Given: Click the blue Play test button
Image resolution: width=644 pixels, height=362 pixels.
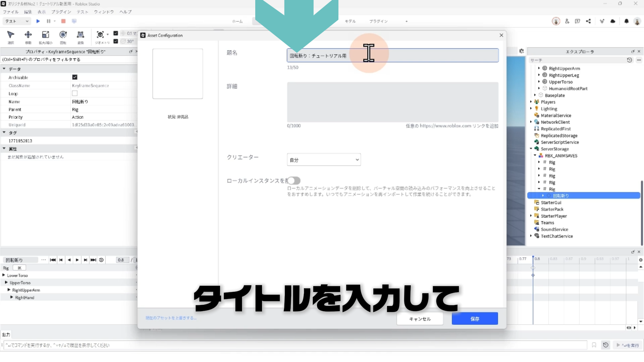Looking at the screenshot, I should coord(38,21).
